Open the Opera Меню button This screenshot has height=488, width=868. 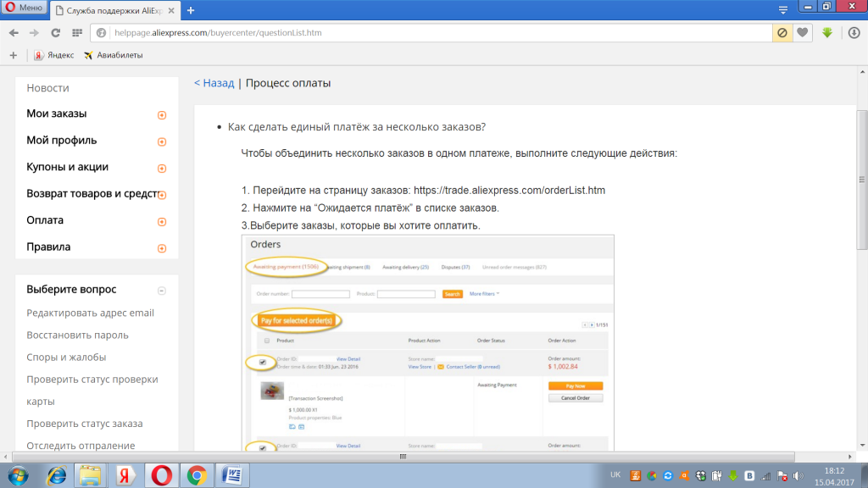[x=23, y=8]
